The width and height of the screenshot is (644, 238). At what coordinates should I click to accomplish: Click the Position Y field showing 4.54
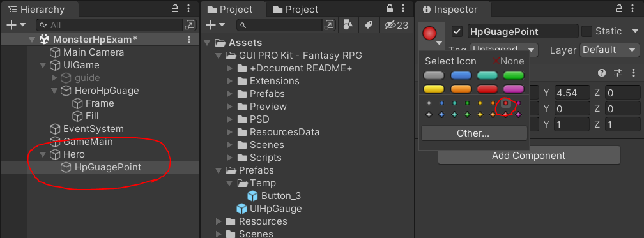coord(572,93)
